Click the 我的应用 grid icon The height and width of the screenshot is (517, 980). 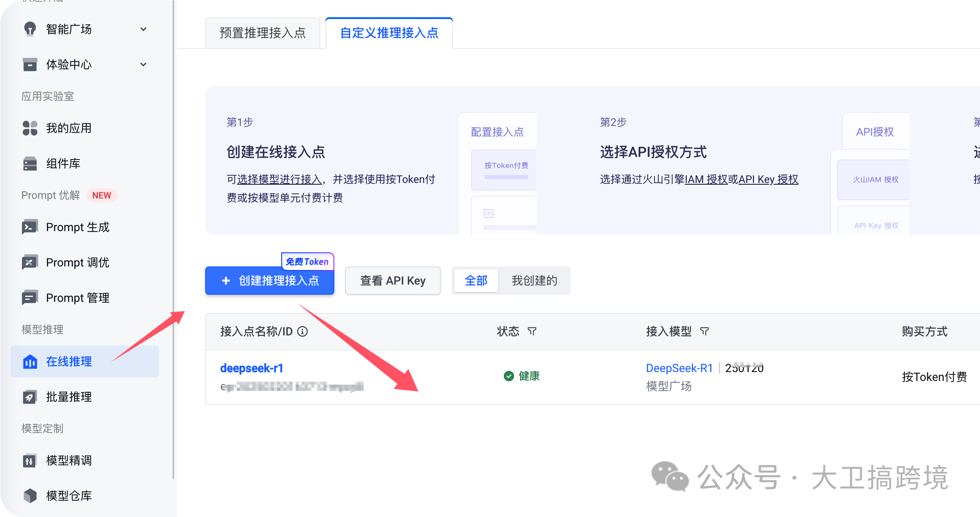tap(30, 128)
